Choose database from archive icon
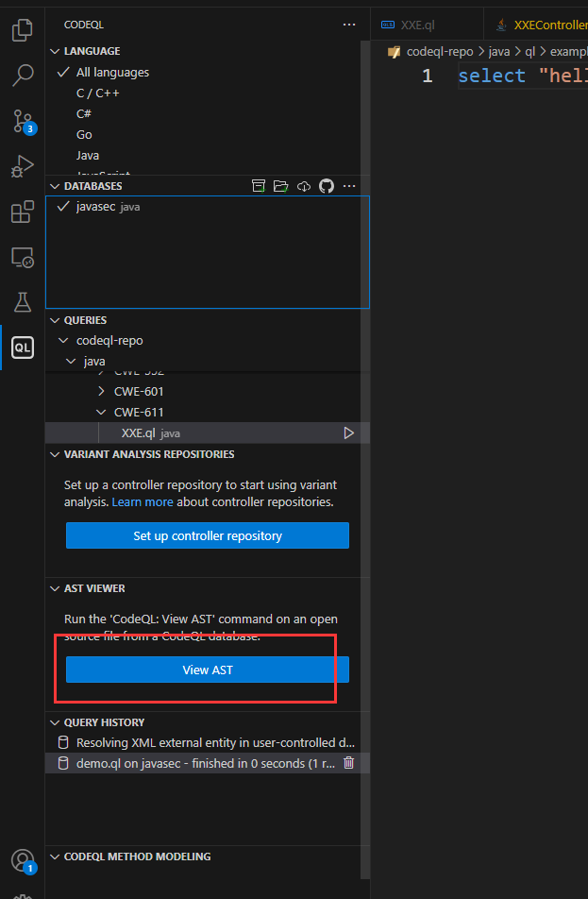588x899 pixels. 259,186
